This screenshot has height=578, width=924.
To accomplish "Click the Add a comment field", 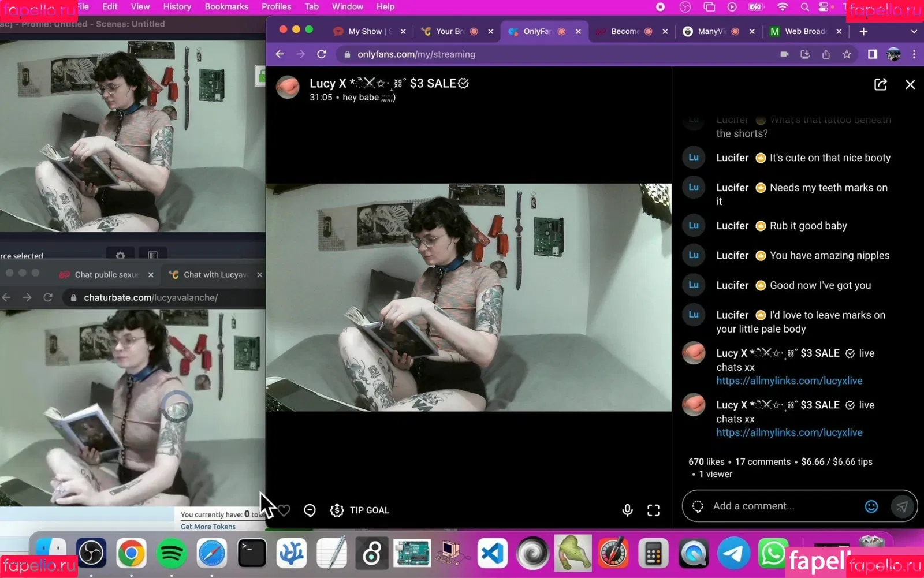I will click(x=768, y=506).
